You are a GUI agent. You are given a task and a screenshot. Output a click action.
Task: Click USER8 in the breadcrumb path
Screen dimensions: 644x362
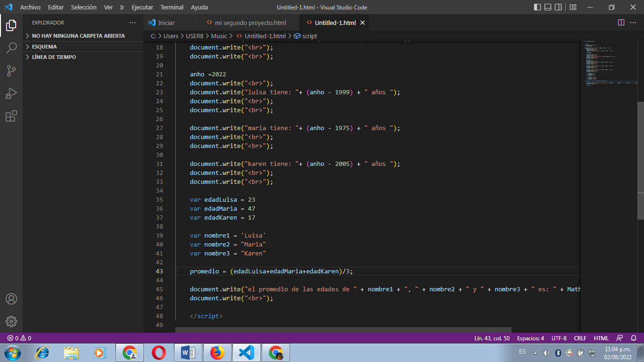[x=195, y=36]
